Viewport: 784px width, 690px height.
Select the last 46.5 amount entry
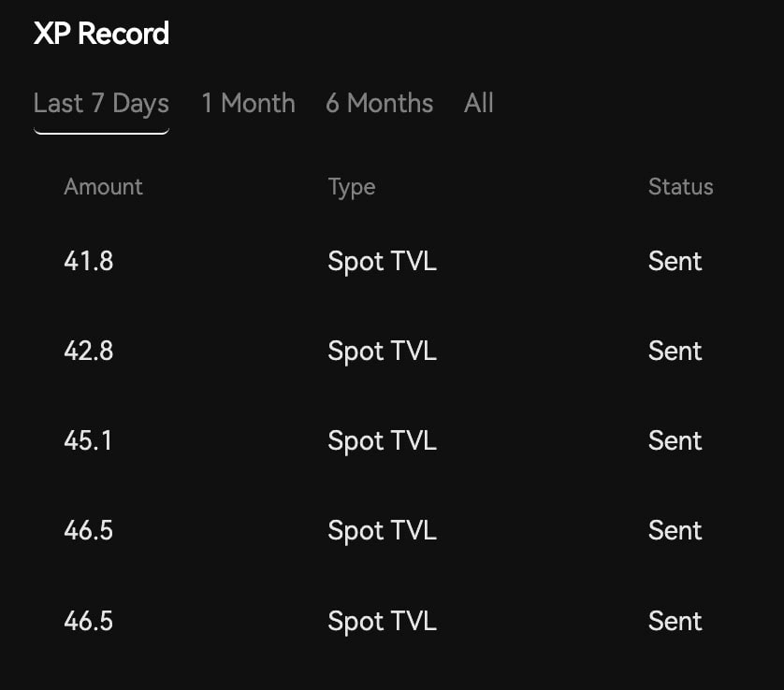[88, 621]
